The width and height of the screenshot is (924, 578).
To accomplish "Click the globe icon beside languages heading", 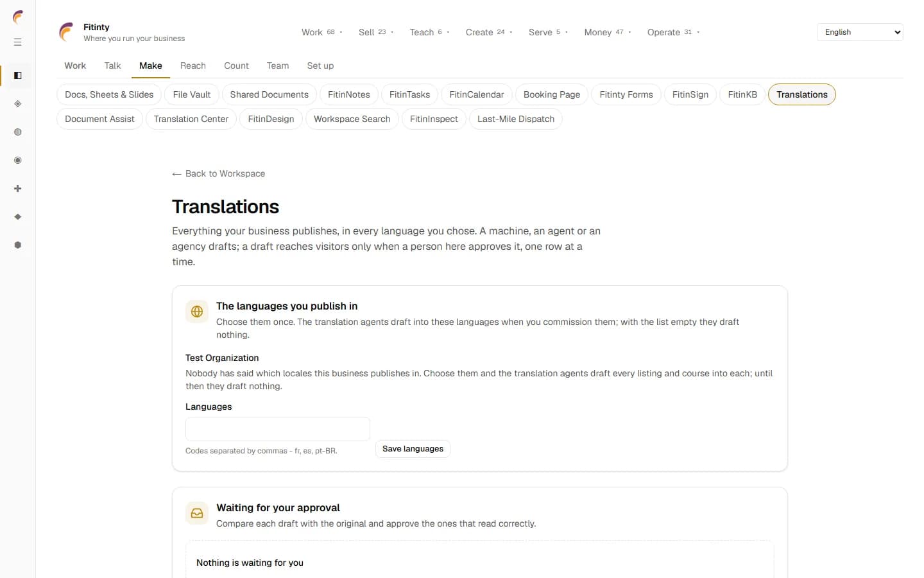I will pos(197,311).
